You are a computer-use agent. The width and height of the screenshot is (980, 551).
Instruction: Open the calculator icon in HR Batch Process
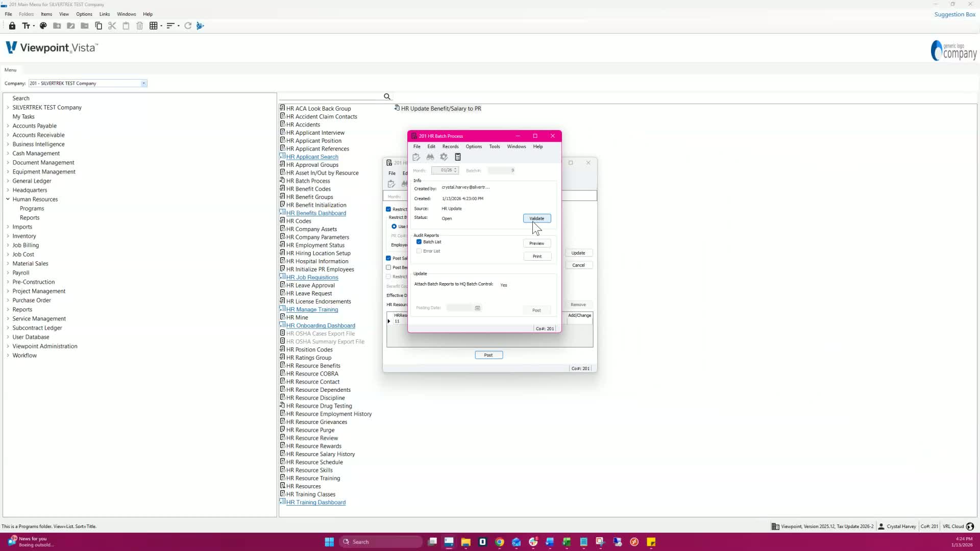(x=458, y=157)
